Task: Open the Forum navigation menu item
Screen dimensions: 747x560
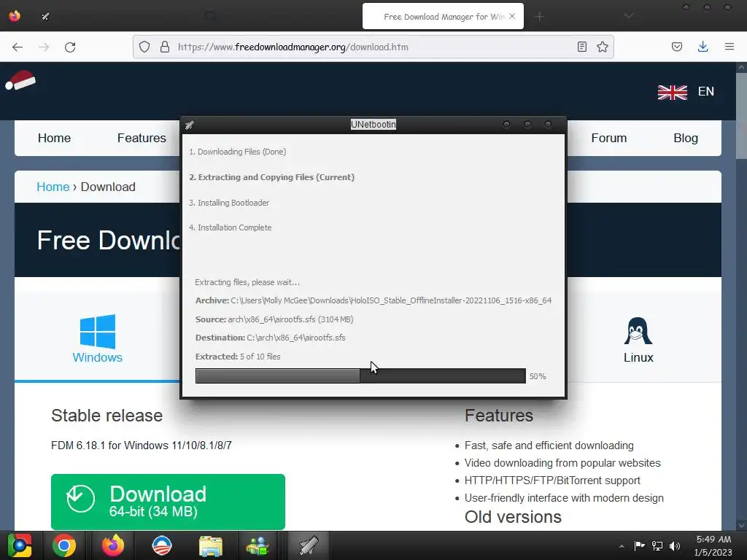Action: (609, 138)
